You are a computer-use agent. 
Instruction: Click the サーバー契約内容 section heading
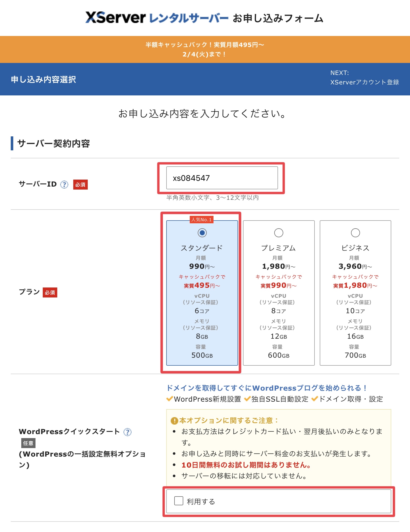click(53, 143)
